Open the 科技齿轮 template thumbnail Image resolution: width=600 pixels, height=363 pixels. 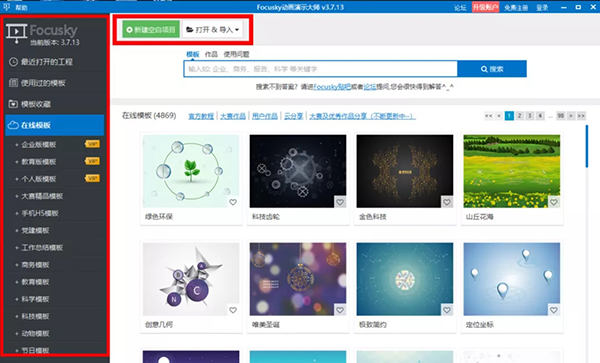[x=298, y=171]
